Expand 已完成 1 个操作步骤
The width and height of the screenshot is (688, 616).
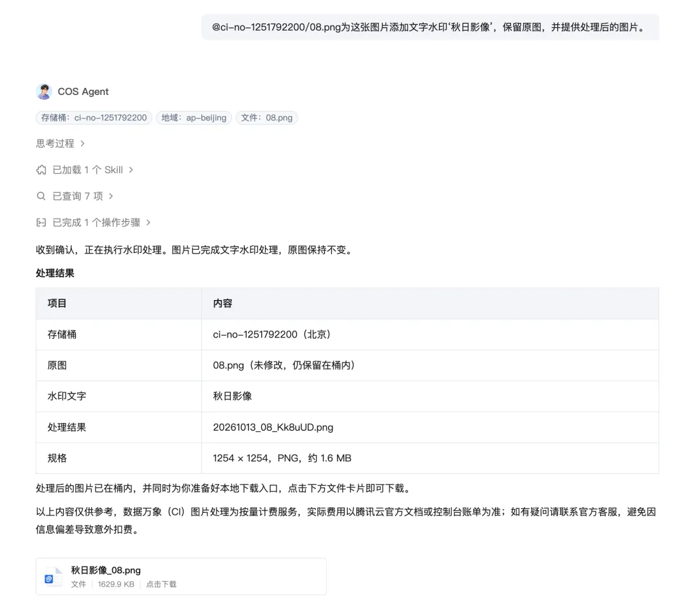click(x=94, y=222)
